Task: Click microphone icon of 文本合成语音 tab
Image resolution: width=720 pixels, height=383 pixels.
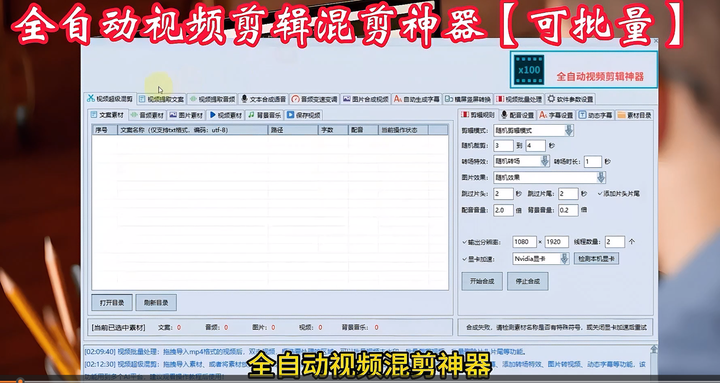Action: pos(244,99)
